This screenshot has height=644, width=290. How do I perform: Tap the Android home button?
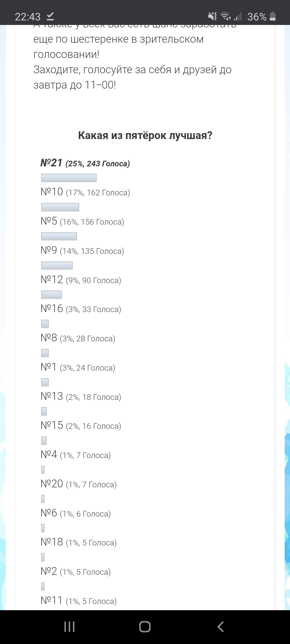(145, 627)
